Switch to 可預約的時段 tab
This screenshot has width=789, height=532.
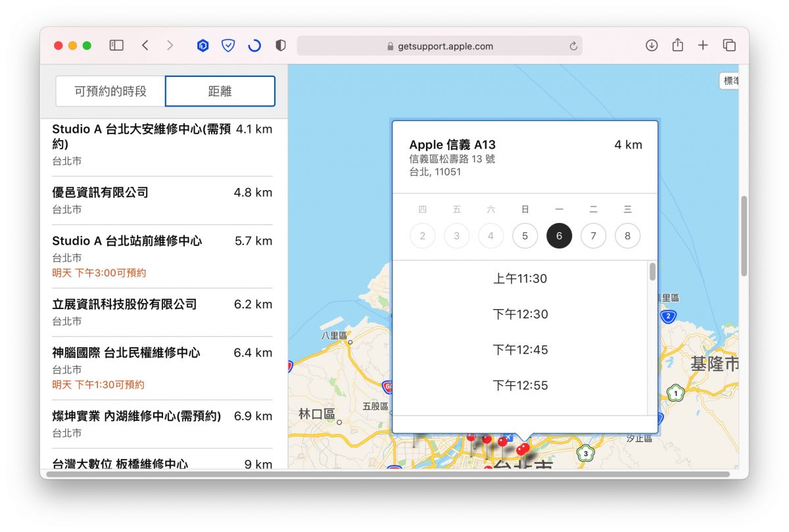pyautogui.click(x=110, y=91)
